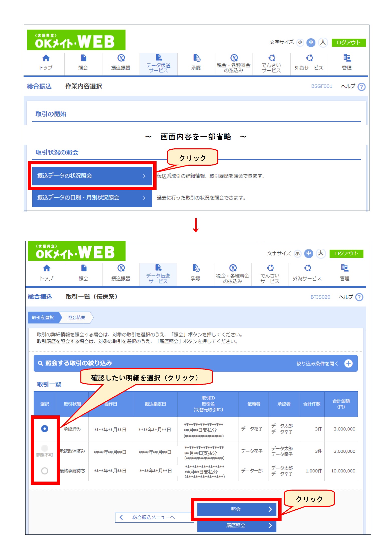The width and height of the screenshot is (392, 555).
Task: Click the 管理 icon in lower navigation
Action: click(x=344, y=268)
